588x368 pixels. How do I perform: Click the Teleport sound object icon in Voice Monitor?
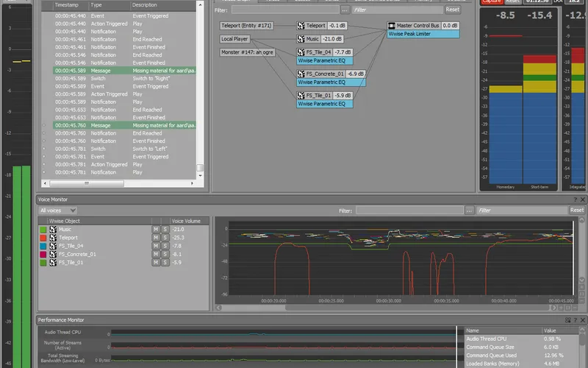pos(53,238)
